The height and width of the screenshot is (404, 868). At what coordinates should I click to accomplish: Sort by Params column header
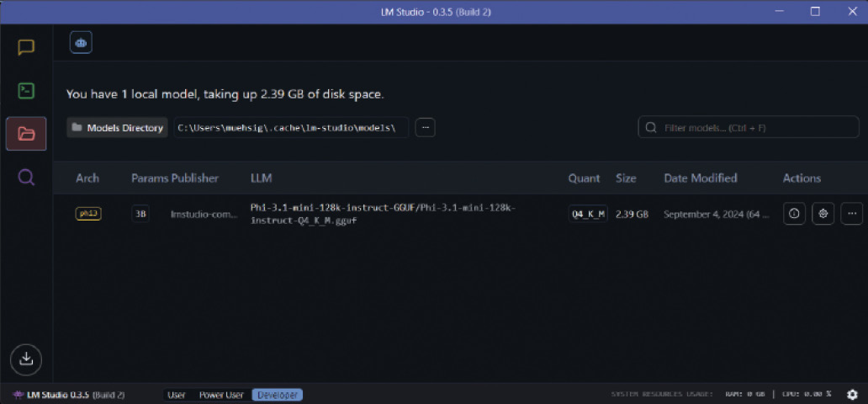pos(150,178)
